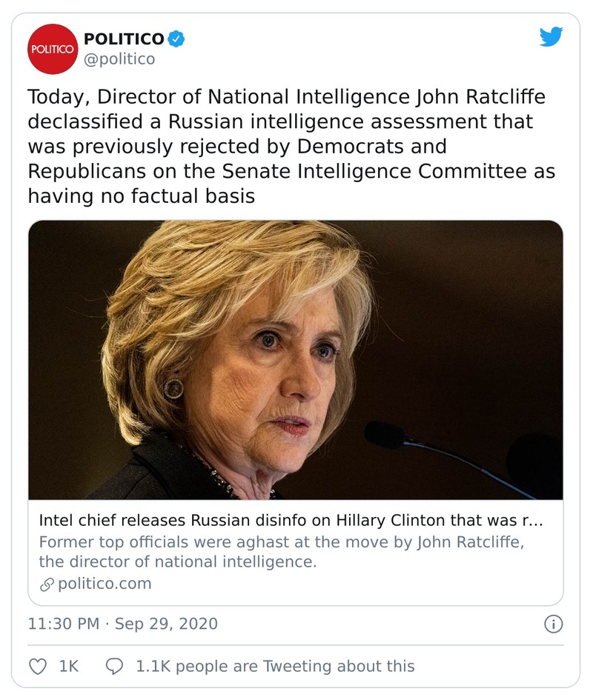
Task: Click the blue verified badge next to POLITICO
Action: [x=174, y=38]
